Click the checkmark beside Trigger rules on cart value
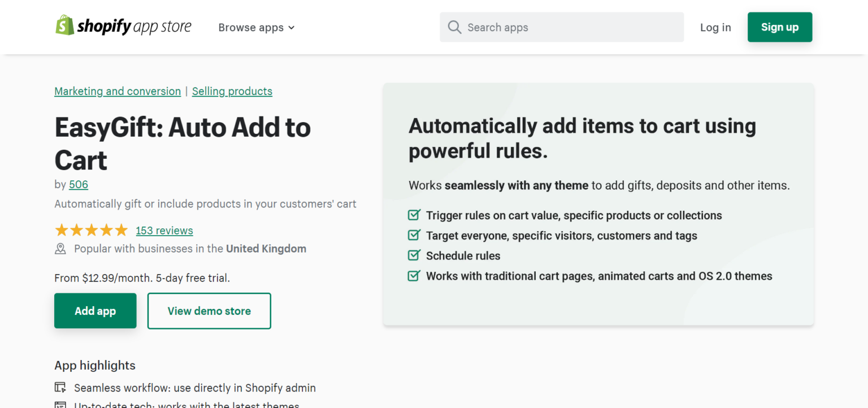 [x=414, y=215]
